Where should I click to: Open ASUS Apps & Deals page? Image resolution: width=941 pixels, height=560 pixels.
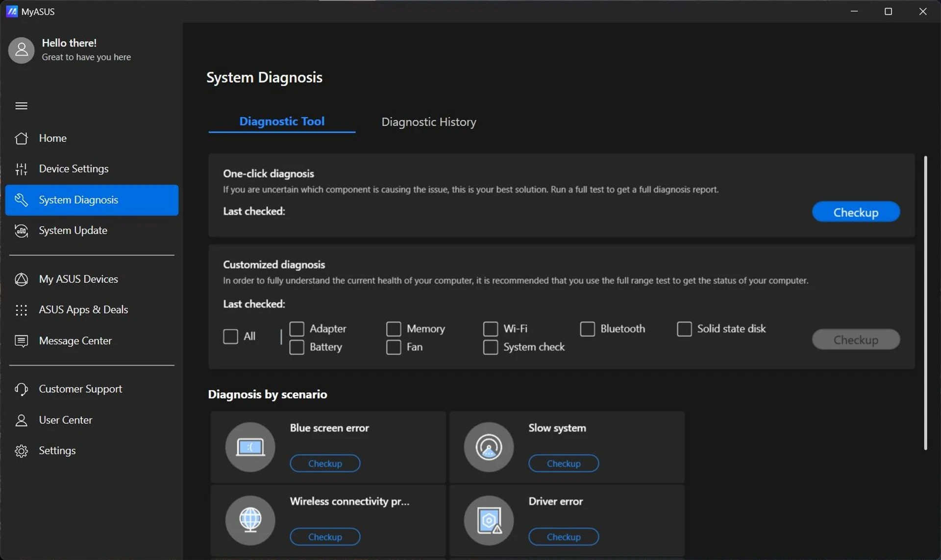pyautogui.click(x=92, y=310)
